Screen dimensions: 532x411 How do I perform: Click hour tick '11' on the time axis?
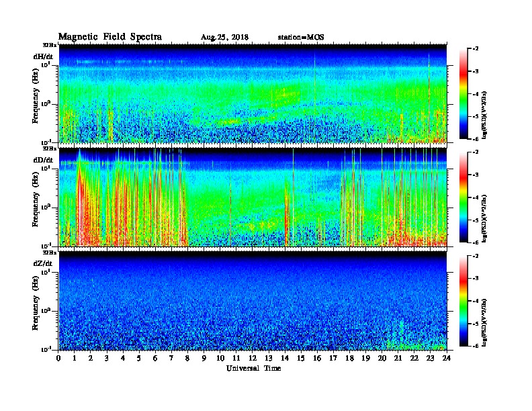(x=236, y=358)
